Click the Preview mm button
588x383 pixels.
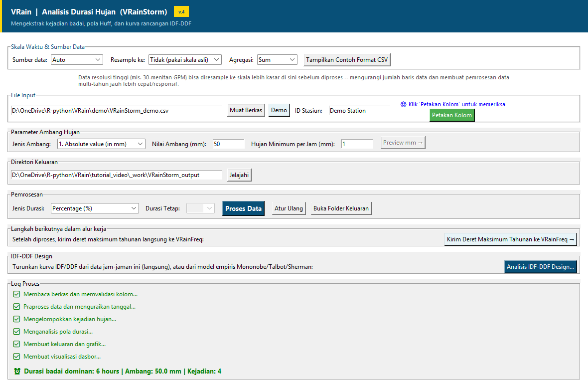click(403, 143)
